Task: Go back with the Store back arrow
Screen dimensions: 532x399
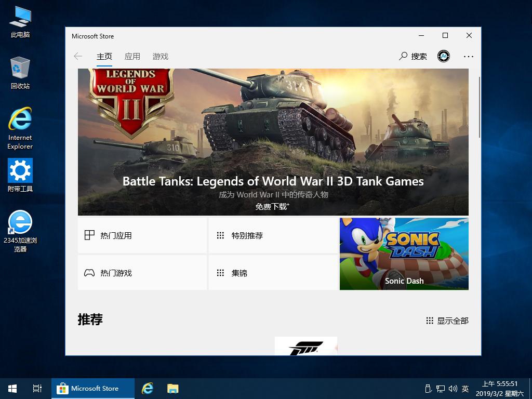Action: pos(78,56)
